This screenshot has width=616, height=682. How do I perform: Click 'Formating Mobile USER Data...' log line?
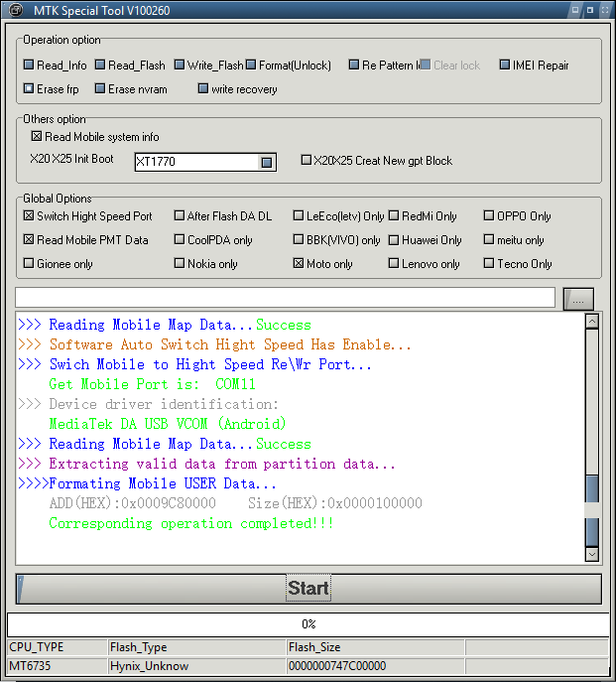[x=147, y=483]
